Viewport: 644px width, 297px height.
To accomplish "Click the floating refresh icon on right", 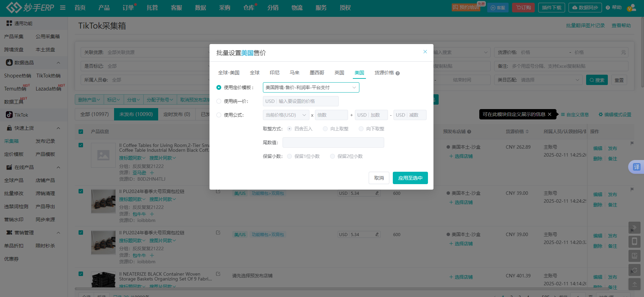I will pos(635,270).
